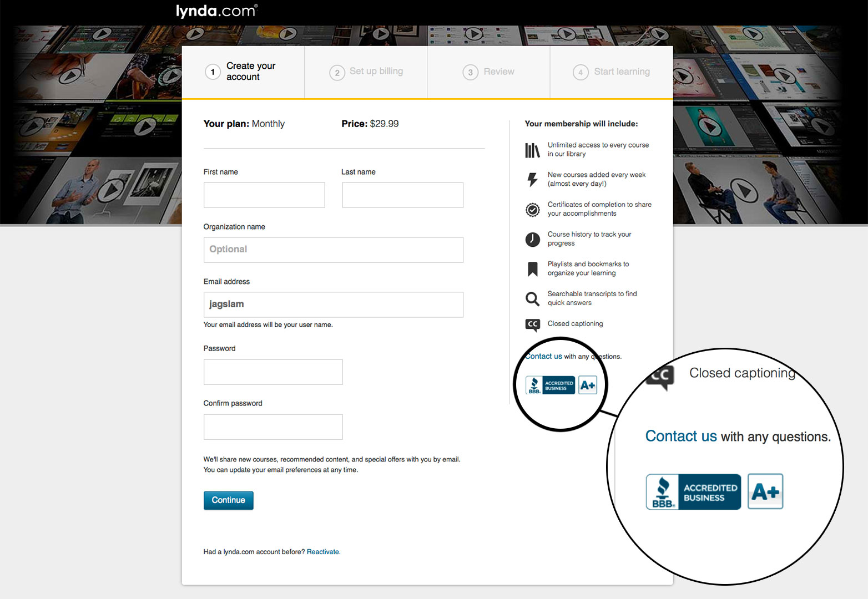Focus the First name field
Image resolution: width=868 pixels, height=599 pixels.
coord(264,195)
